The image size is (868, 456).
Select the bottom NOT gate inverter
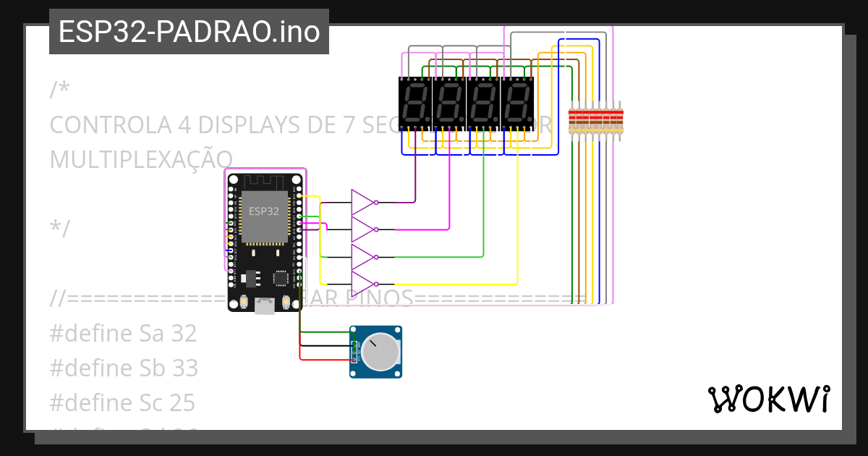point(360,284)
